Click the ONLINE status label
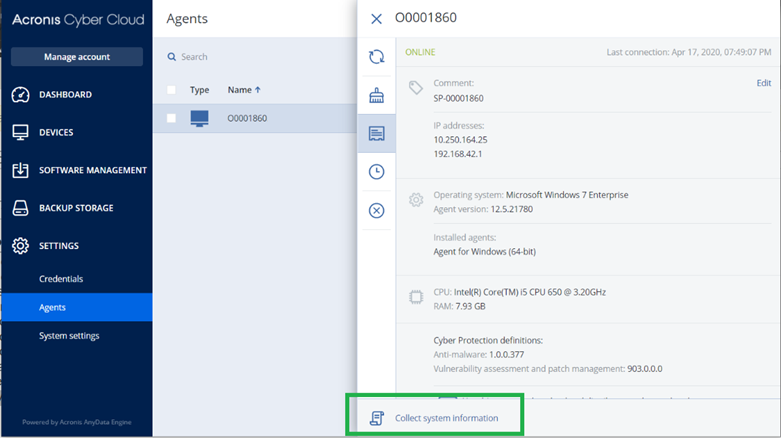Image resolution: width=781 pixels, height=438 pixels. point(420,52)
